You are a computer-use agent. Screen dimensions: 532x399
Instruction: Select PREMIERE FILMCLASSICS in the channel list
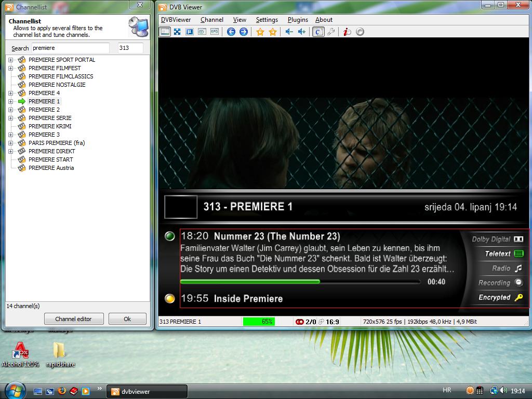pos(61,76)
